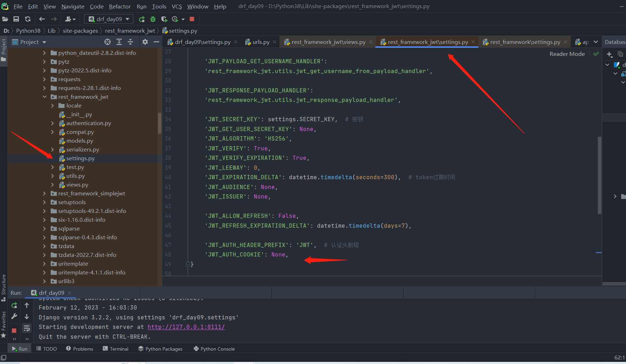
Task: Stop the server using Run panel stop icon
Action: pos(14,330)
